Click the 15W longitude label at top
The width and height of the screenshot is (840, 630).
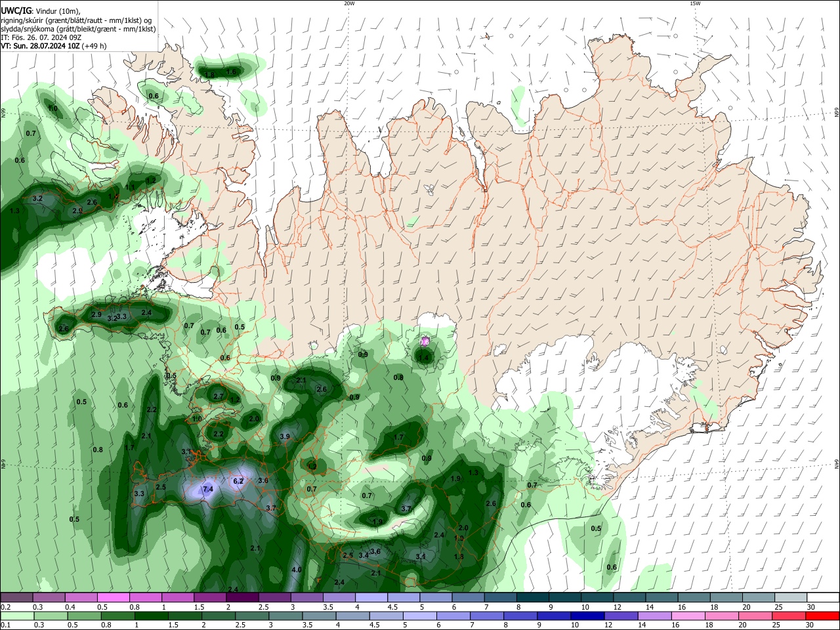(695, 3)
